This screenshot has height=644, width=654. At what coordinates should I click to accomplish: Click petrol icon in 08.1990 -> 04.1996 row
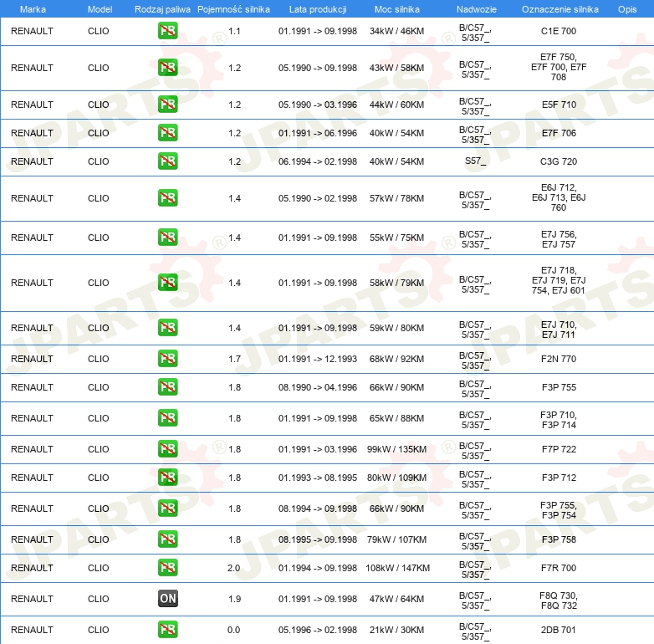167,387
